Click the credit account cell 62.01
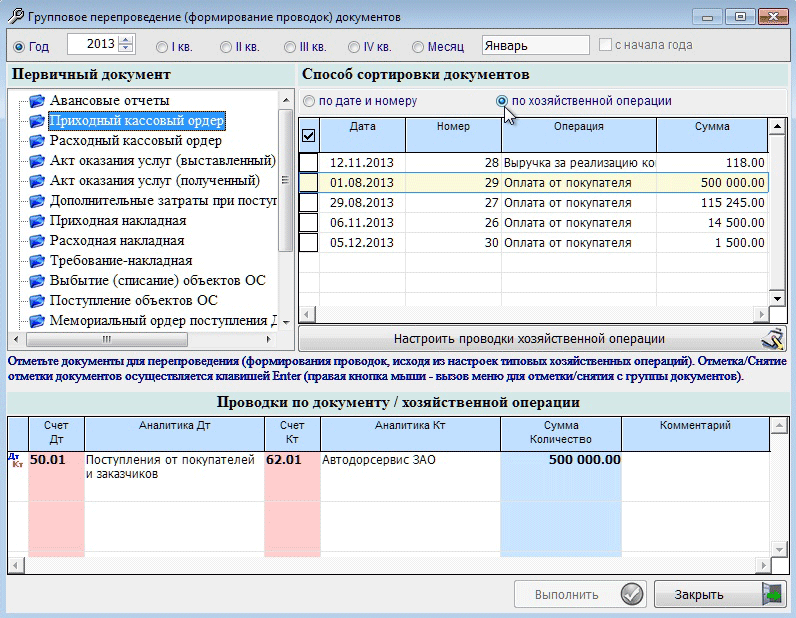Image resolution: width=796 pixels, height=618 pixels. pos(292,476)
